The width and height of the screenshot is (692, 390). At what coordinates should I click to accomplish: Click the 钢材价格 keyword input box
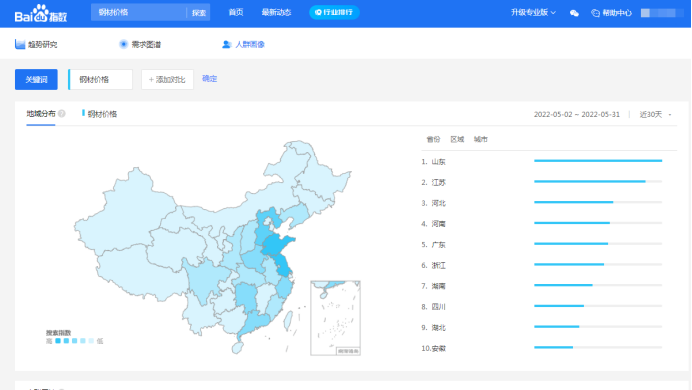[x=101, y=79]
